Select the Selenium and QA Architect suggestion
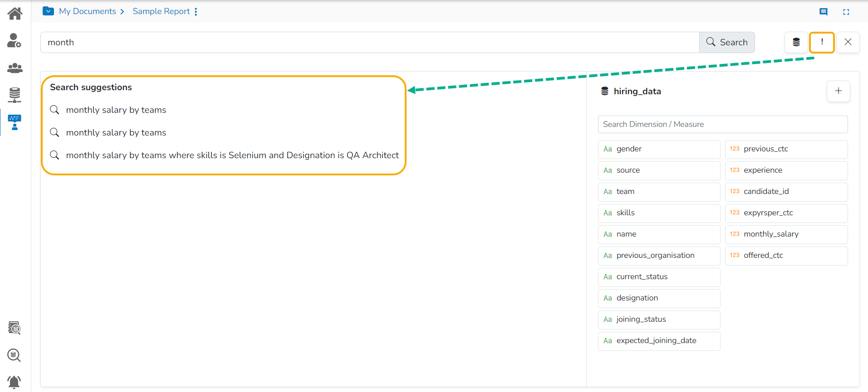868x392 pixels. pyautogui.click(x=232, y=155)
